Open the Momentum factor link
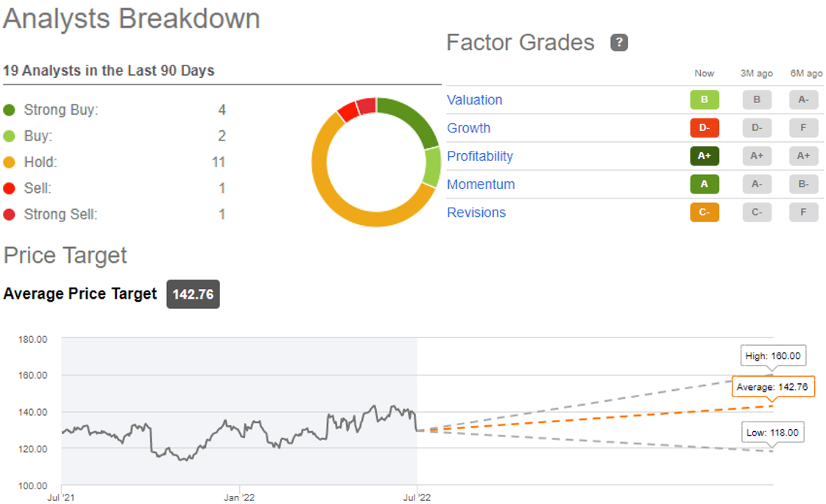Viewport: 826px width, 504px height. [x=481, y=184]
